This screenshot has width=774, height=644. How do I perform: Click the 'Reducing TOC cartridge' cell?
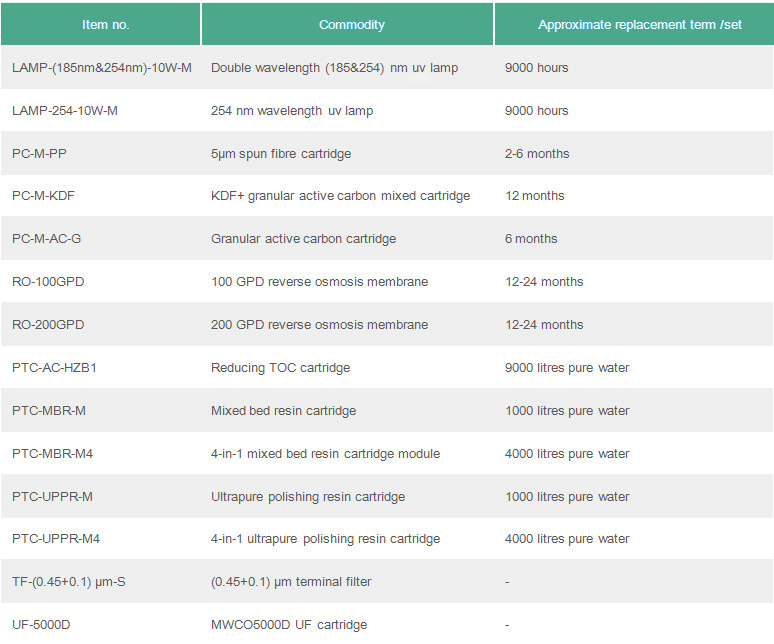[280, 368]
